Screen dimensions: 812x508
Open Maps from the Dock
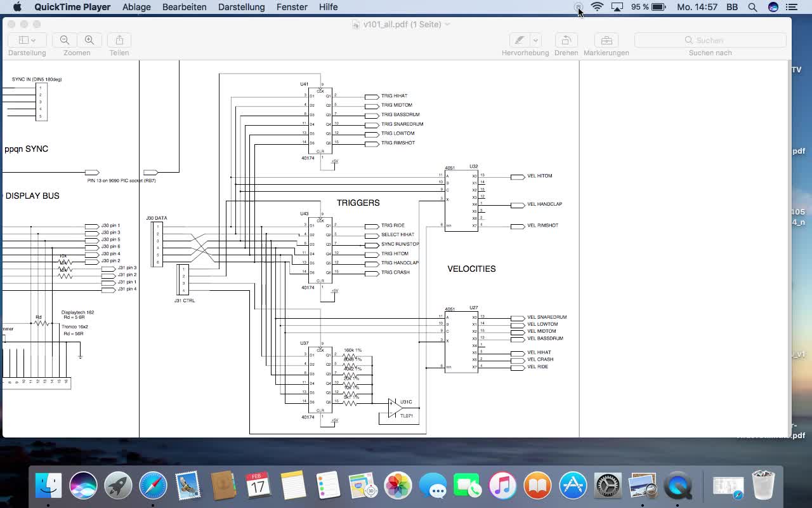point(363,486)
